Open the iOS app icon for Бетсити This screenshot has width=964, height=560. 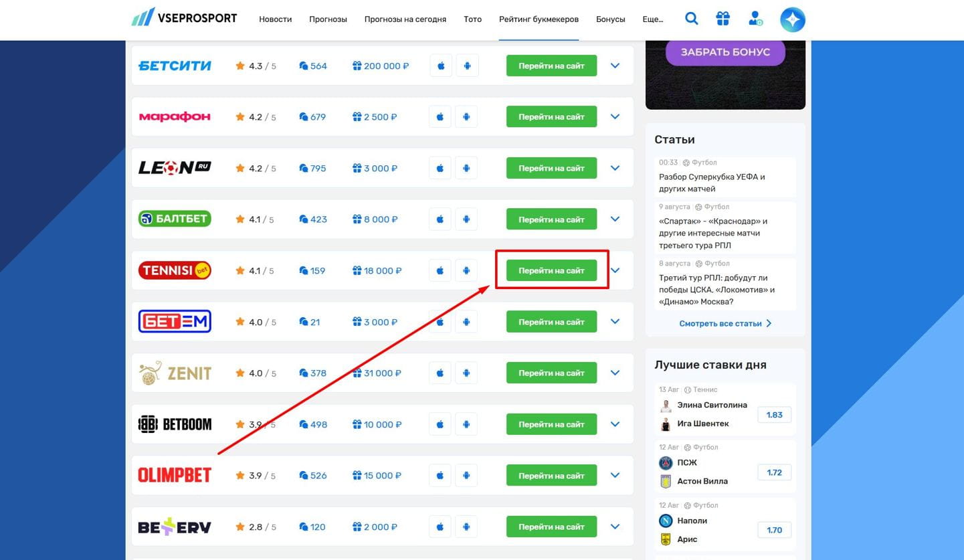(x=441, y=66)
